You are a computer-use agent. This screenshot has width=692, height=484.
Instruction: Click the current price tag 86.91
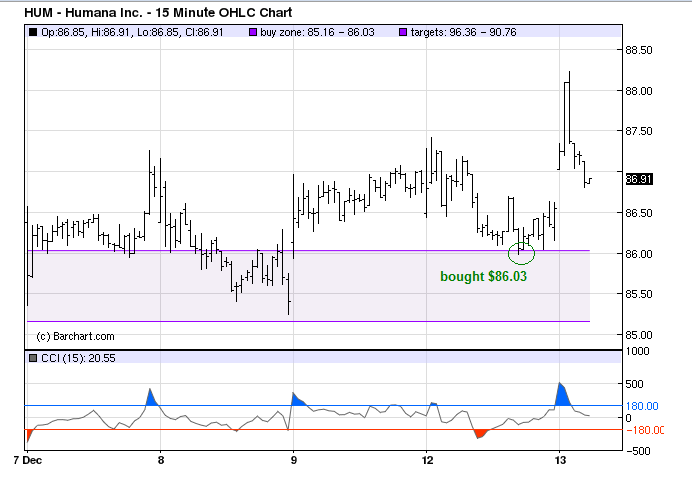(x=639, y=179)
